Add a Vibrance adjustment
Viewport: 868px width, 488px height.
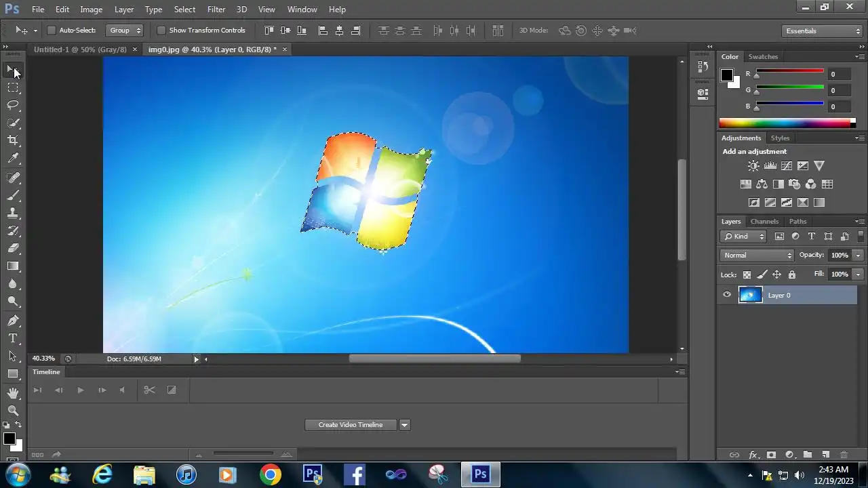tap(819, 165)
